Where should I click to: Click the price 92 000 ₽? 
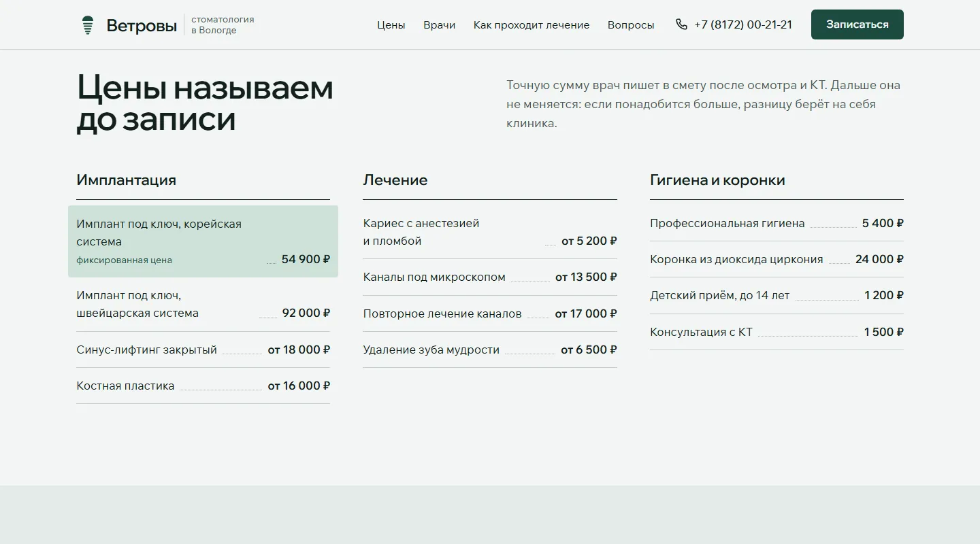pos(306,313)
